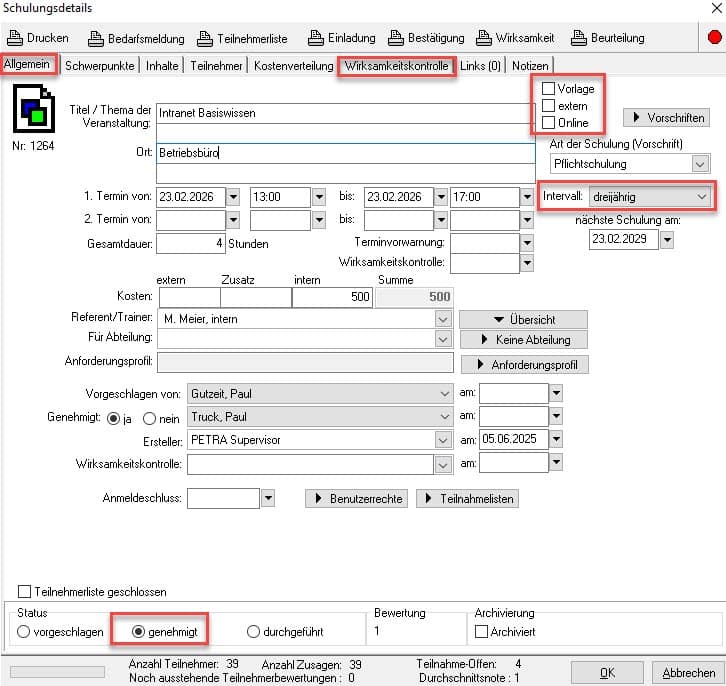Check the Teilnehmerliste geschlossen box
The height and width of the screenshot is (686, 726).
click(x=25, y=592)
